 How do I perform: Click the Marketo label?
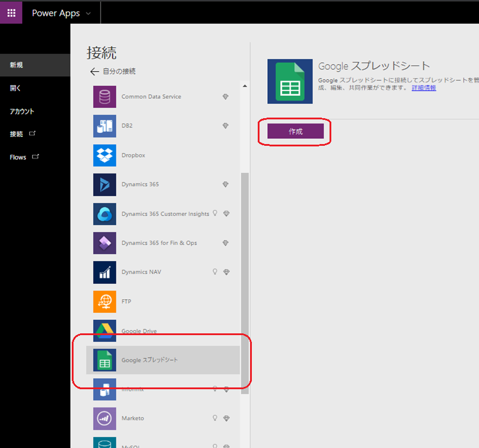[132, 419]
